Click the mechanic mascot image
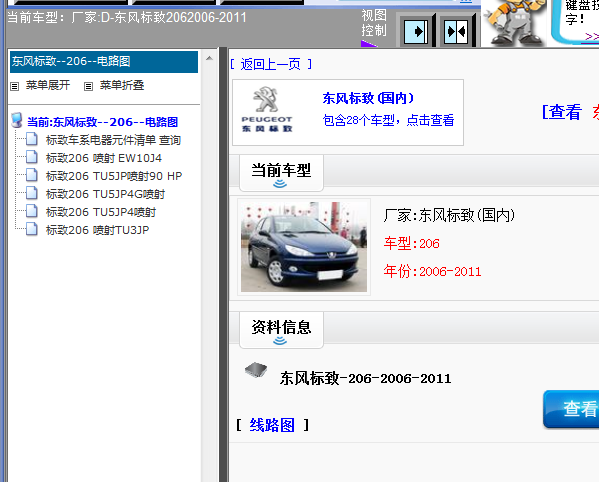 (514, 22)
